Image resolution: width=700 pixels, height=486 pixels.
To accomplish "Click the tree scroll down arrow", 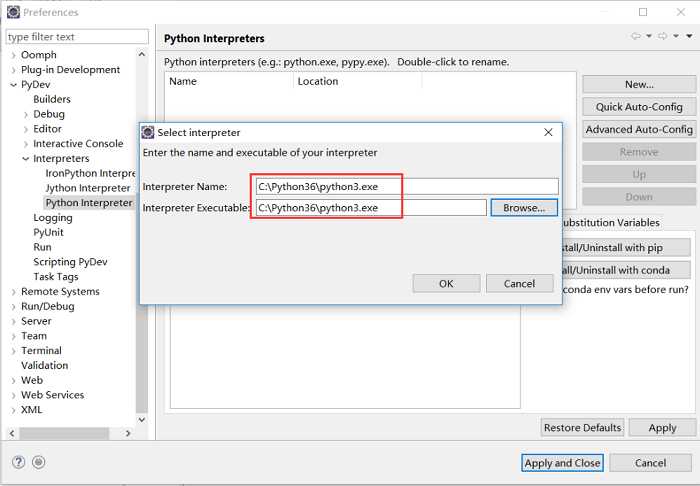I will [x=142, y=420].
